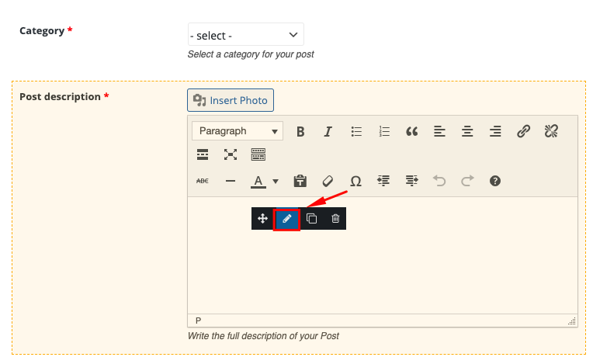Click the pencil edit field icon

coord(286,219)
